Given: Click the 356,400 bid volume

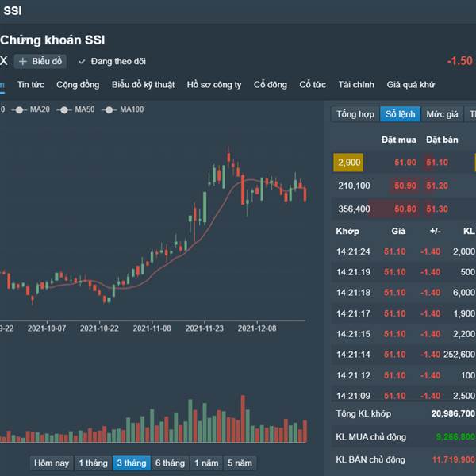Looking at the screenshot, I should [354, 209].
